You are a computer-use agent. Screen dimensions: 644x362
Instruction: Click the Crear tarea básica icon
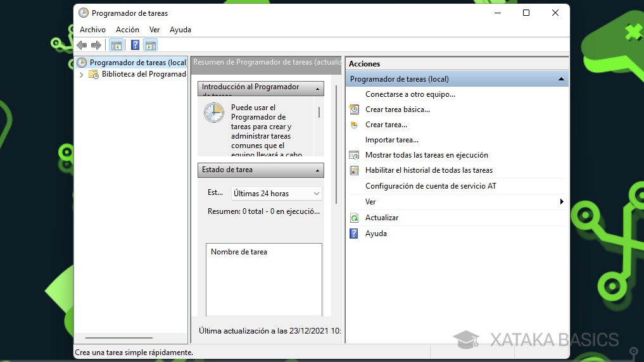[354, 109]
